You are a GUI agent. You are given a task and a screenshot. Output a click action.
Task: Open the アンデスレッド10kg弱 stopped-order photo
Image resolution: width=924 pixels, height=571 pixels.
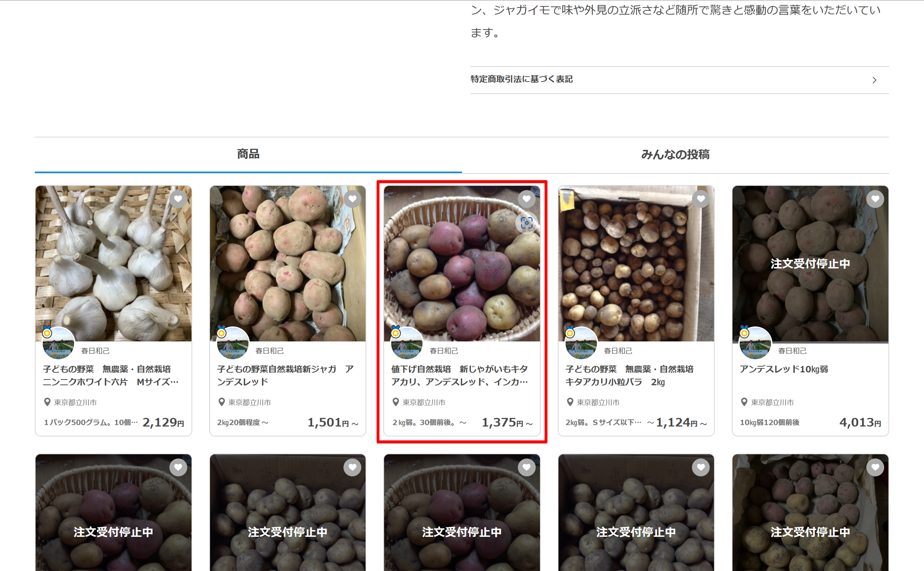tap(810, 263)
